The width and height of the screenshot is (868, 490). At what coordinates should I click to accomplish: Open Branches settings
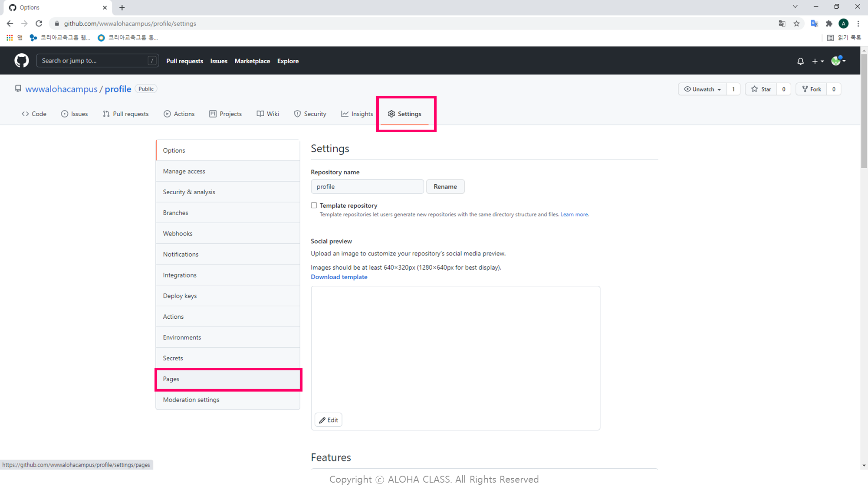(x=228, y=213)
